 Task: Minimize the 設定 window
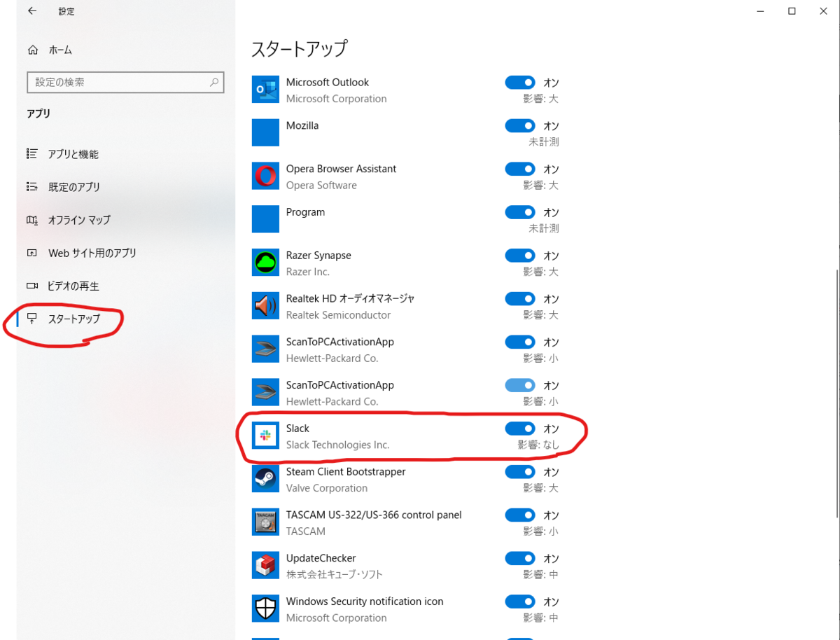761,11
